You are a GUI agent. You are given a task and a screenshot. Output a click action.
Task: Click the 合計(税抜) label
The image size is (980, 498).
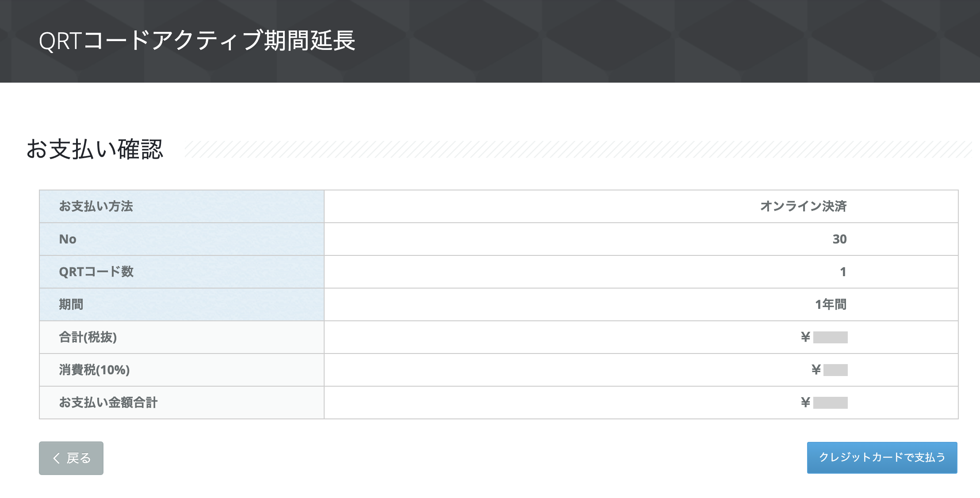click(88, 337)
